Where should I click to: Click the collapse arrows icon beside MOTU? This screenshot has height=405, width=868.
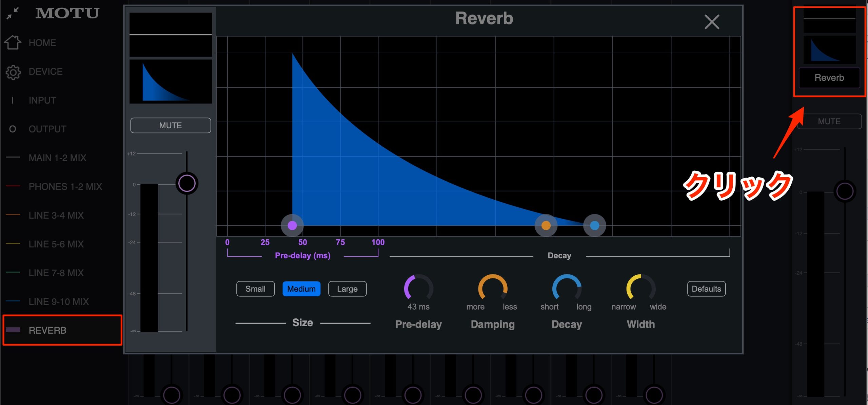click(x=13, y=13)
